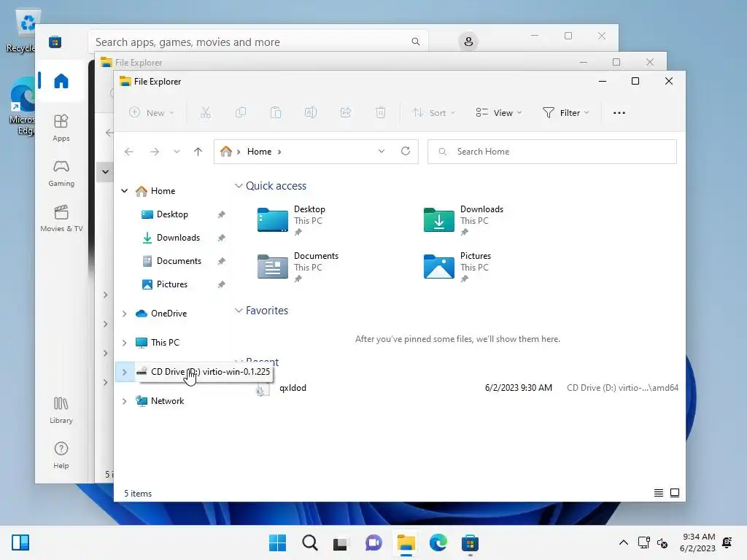Open the clock showing 9:34 AM
Viewport: 747px width, 560px height.
point(697,542)
